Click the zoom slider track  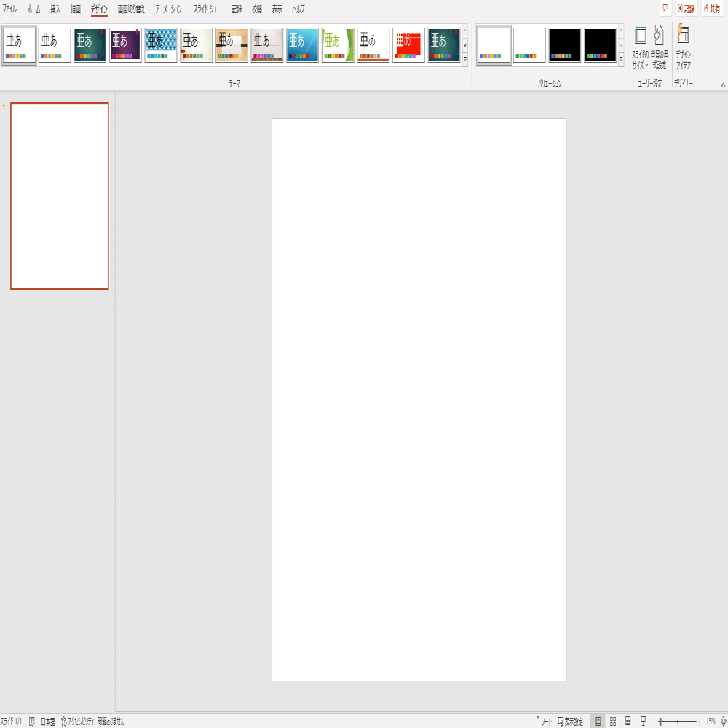click(x=677, y=721)
